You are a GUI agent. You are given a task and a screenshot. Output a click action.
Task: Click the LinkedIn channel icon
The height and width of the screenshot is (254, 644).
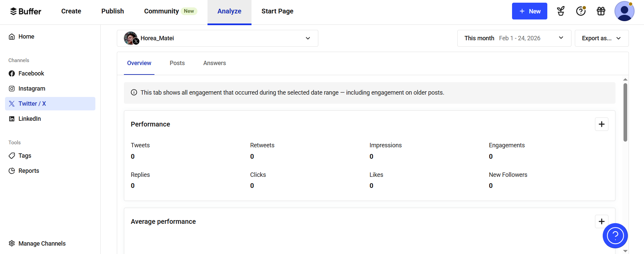[12, 119]
